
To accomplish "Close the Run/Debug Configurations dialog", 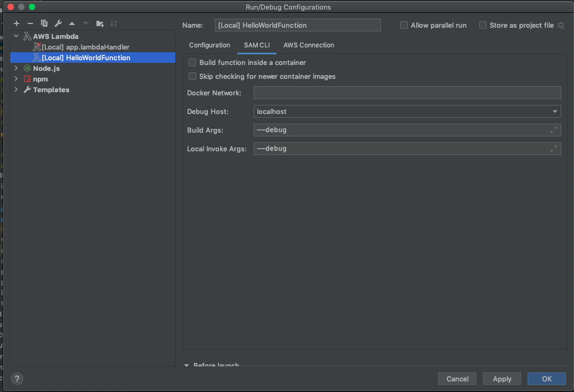I will [x=11, y=7].
